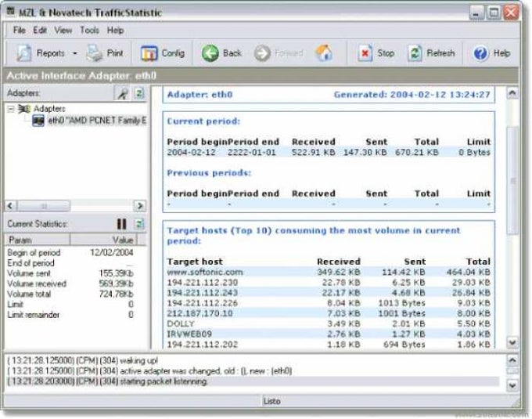Viewport: 532px width, 419px height.
Task: Click the Adapters horizontal scrollbar thumb
Action: [x=44, y=206]
